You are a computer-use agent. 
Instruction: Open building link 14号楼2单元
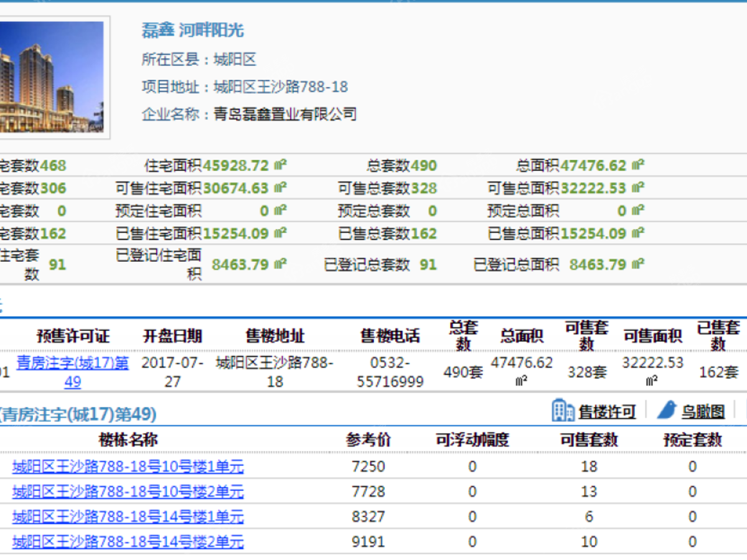[x=128, y=542]
